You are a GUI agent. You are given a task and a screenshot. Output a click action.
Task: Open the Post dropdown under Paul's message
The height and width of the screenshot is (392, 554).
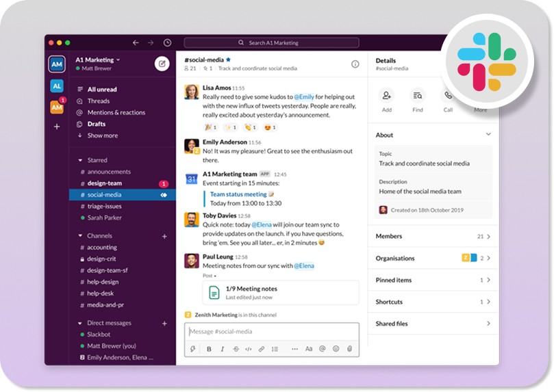[210, 276]
